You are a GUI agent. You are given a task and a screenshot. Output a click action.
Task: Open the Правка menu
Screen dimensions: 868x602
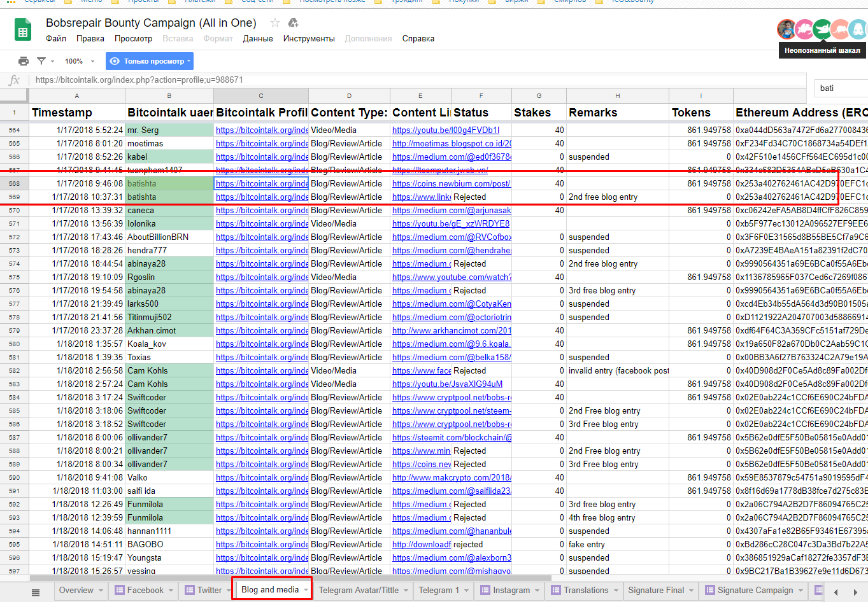(90, 39)
